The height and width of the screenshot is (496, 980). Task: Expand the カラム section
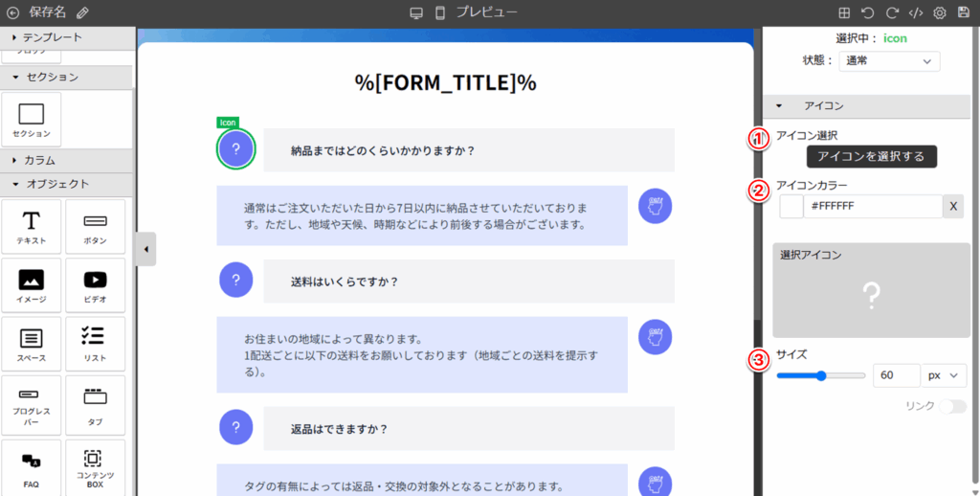click(67, 160)
